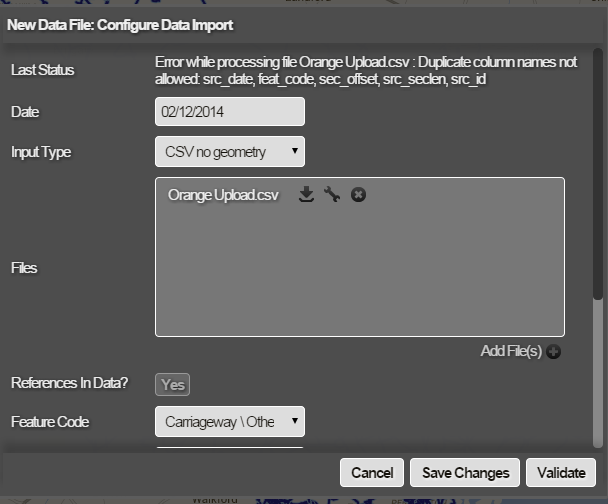Viewport: 608px width, 504px height.
Task: Download the Orange Upload.csv file
Action: coord(307,195)
